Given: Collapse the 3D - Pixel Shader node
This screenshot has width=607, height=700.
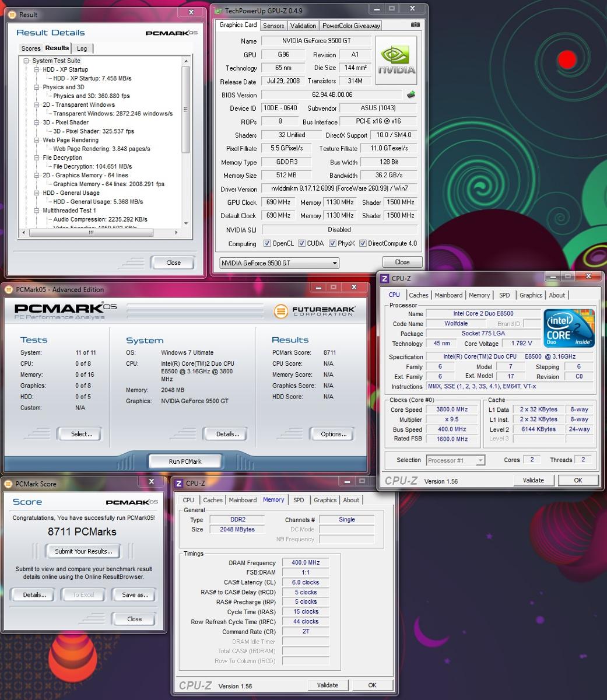Looking at the screenshot, I should (37, 123).
